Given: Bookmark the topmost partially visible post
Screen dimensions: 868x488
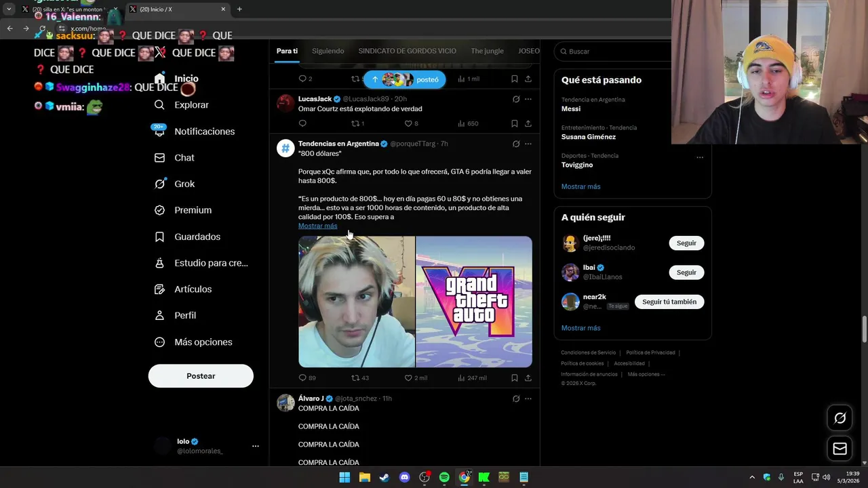Looking at the screenshot, I should 515,79.
